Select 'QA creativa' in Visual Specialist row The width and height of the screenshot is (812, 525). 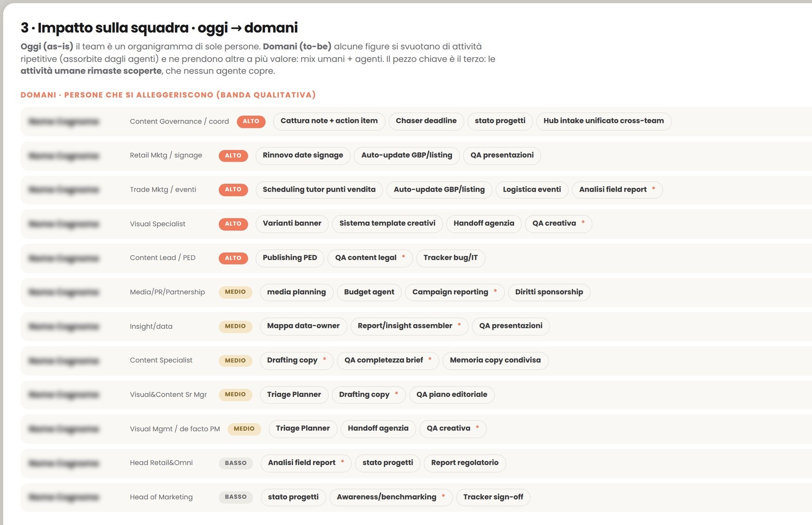[x=558, y=224]
